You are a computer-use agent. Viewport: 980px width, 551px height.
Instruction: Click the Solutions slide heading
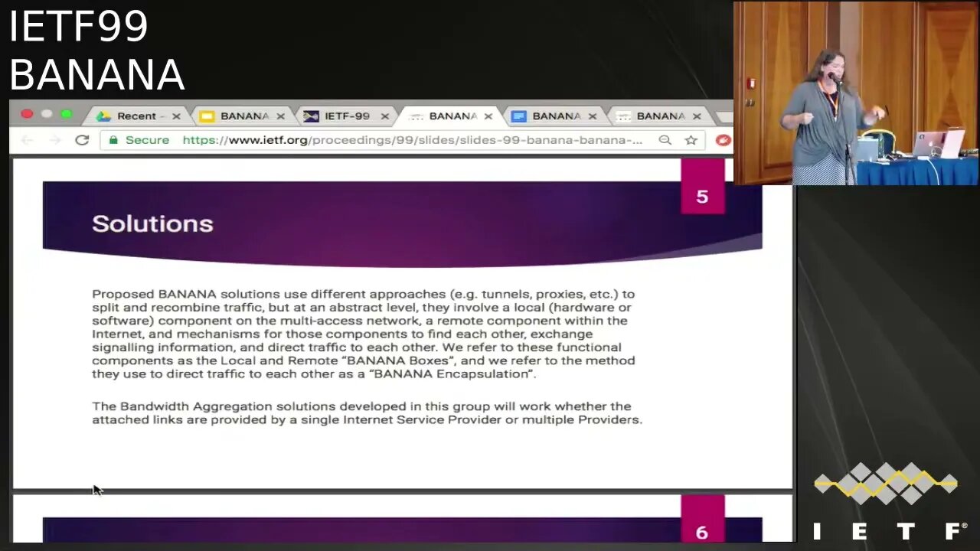[152, 223]
